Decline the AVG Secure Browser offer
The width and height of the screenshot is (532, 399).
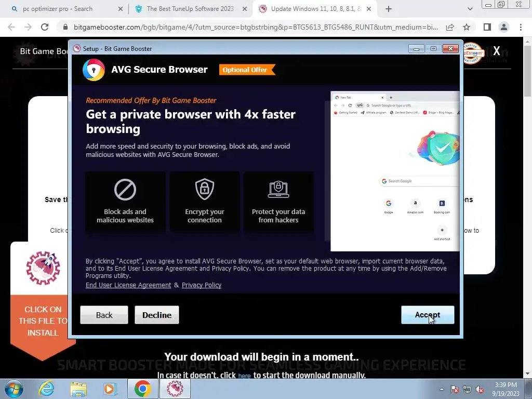pos(157,315)
